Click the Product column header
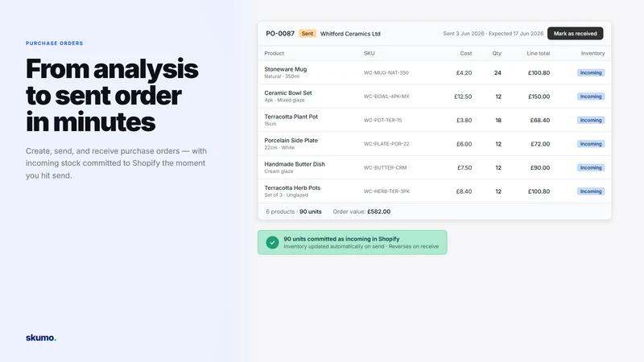Screen dimensions: 644x362 click(274, 53)
